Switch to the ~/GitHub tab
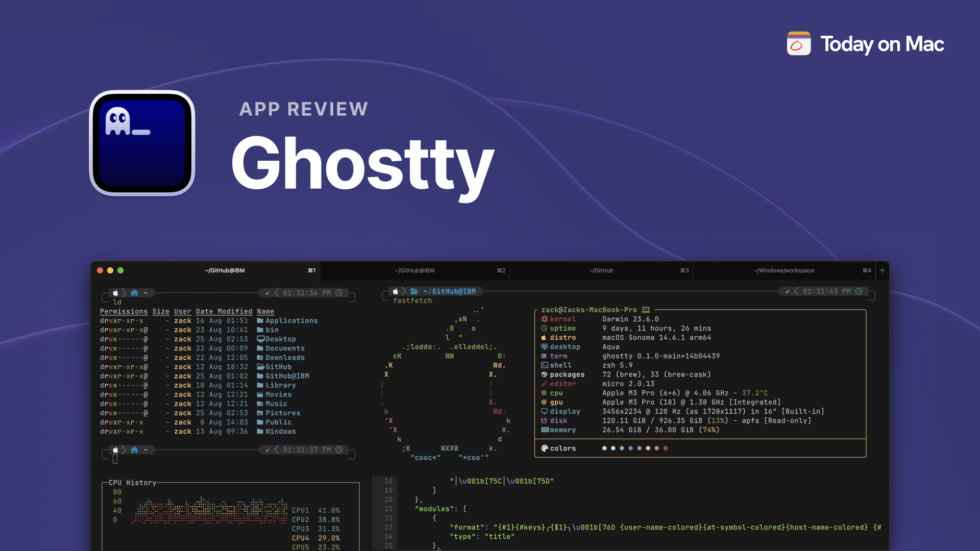This screenshot has height=551, width=980. [x=602, y=270]
